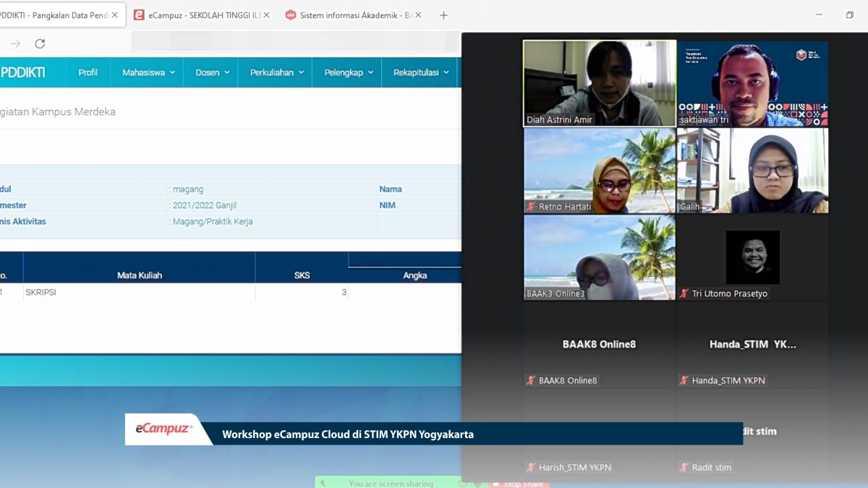
Task: Click the Nama field label
Action: tap(391, 189)
